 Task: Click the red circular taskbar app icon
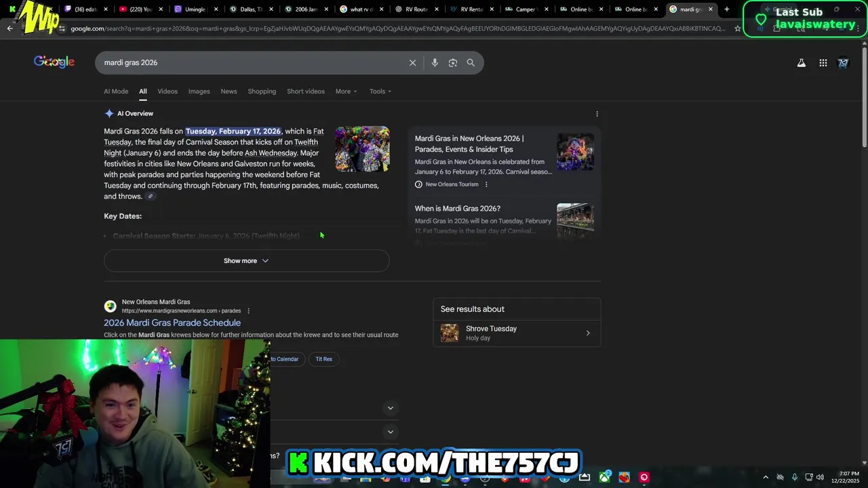644,477
